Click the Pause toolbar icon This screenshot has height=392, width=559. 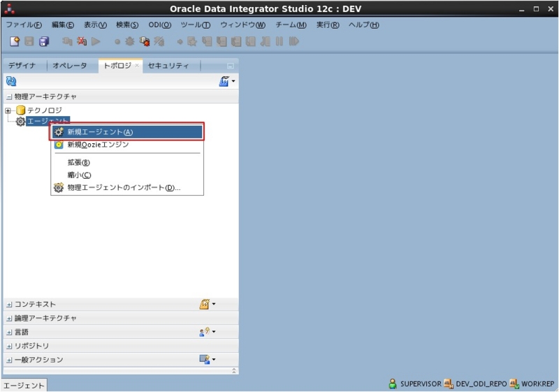[279, 41]
